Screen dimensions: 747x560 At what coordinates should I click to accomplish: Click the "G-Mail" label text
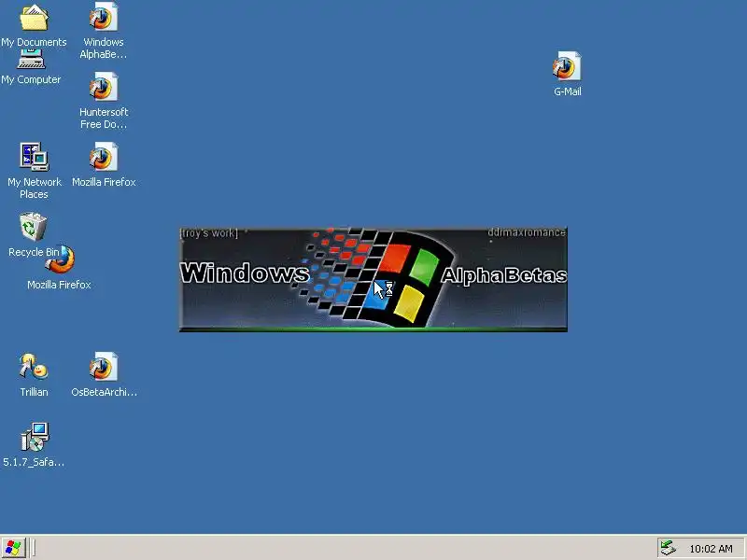point(568,91)
